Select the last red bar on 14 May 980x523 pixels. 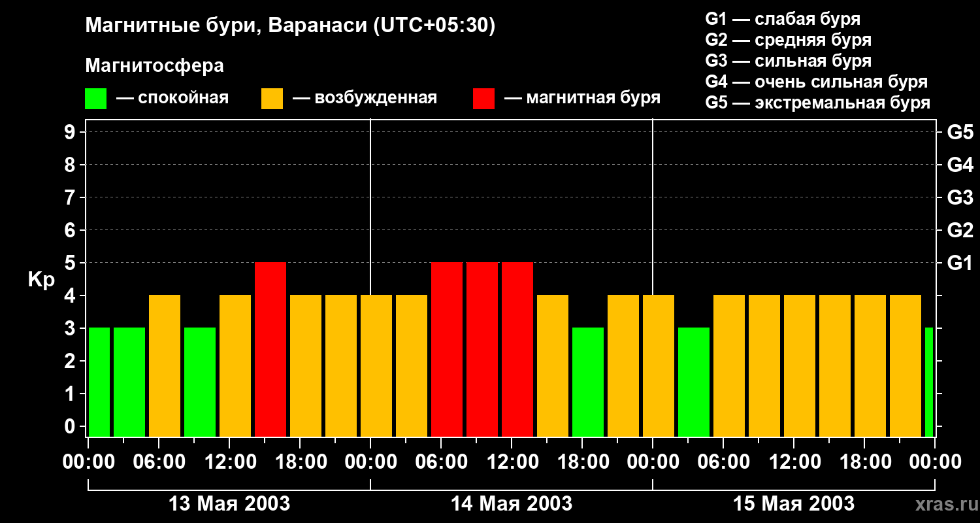[517, 349]
